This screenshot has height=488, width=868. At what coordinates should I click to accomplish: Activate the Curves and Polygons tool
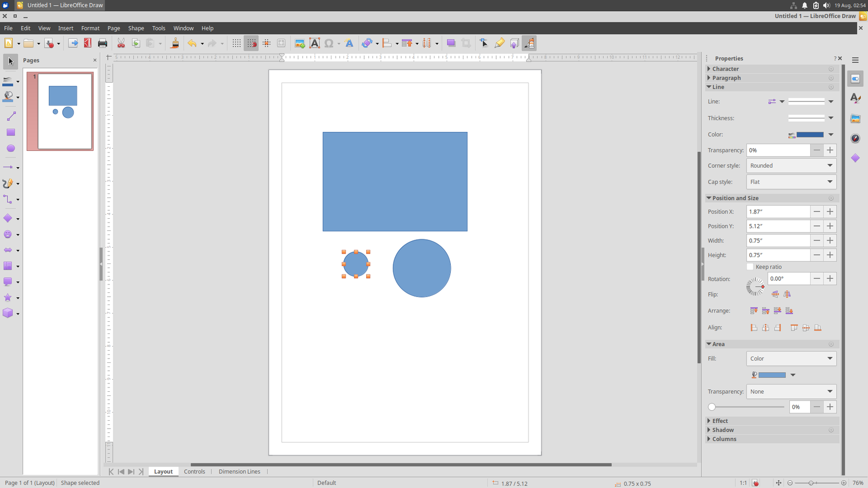(x=8, y=183)
